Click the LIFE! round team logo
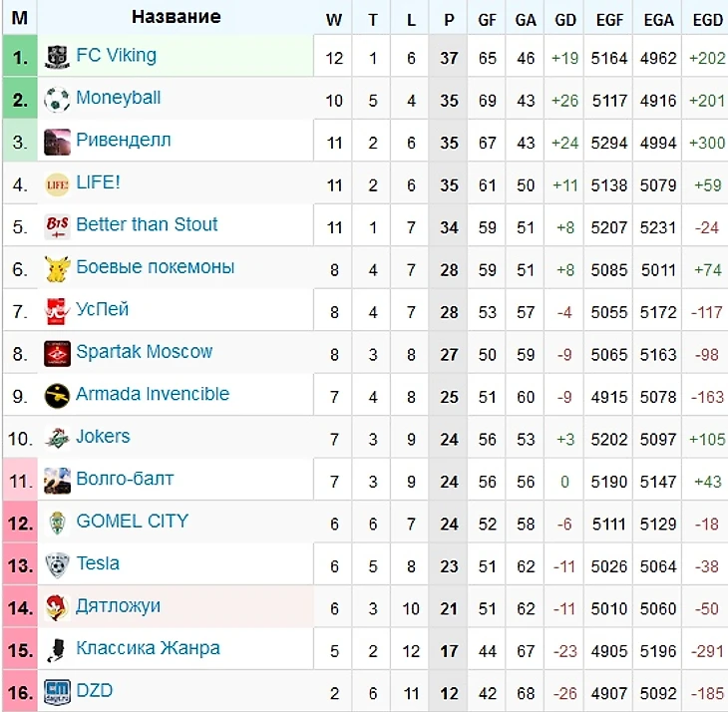The height and width of the screenshot is (712, 728). tap(57, 184)
